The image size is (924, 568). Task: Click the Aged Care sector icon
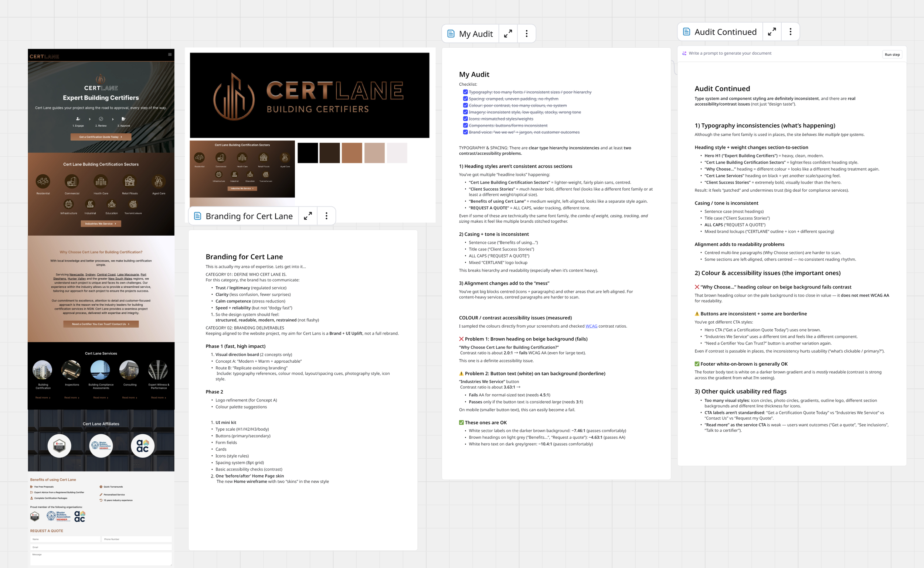[x=159, y=181]
